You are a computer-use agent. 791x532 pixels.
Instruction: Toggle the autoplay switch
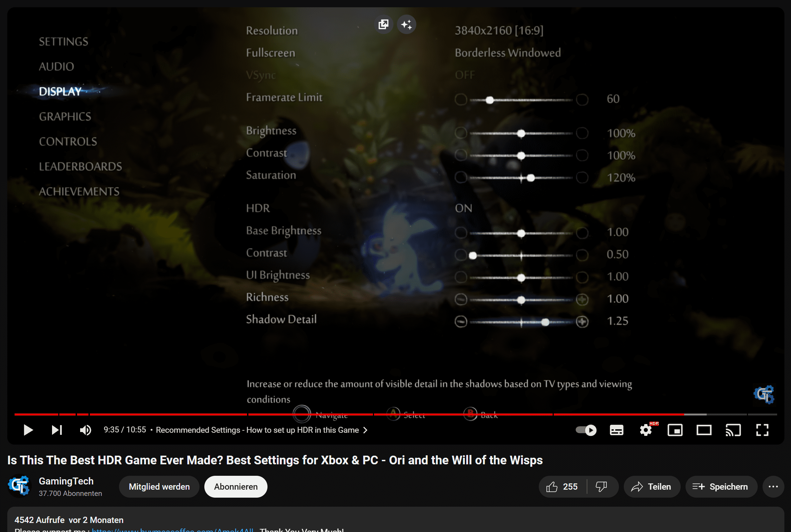[x=586, y=430]
